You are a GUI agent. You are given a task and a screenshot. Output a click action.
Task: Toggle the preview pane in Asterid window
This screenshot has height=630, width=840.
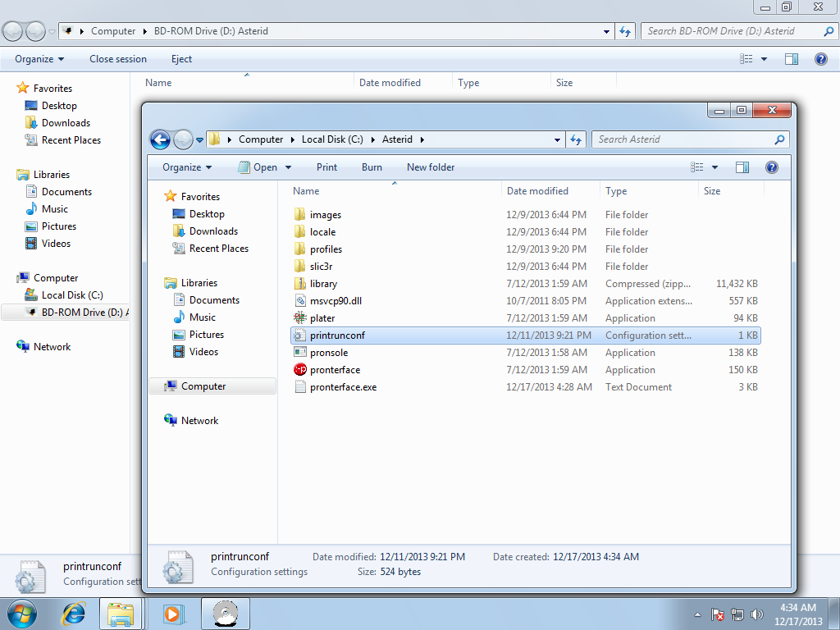coord(742,167)
